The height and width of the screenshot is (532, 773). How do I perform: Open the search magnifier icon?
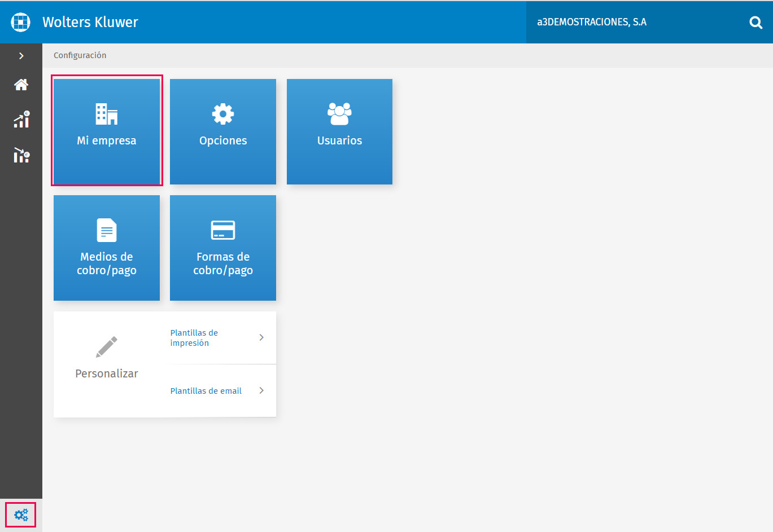coord(755,22)
